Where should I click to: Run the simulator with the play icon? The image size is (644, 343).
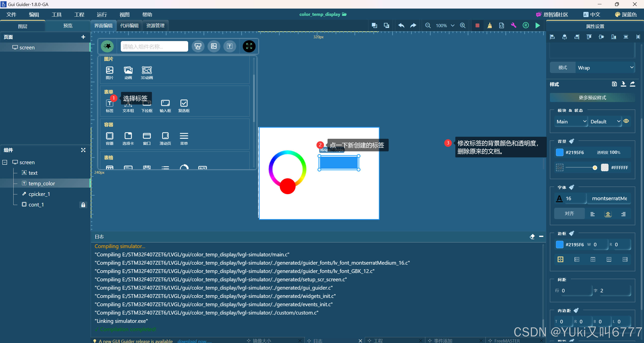click(537, 25)
